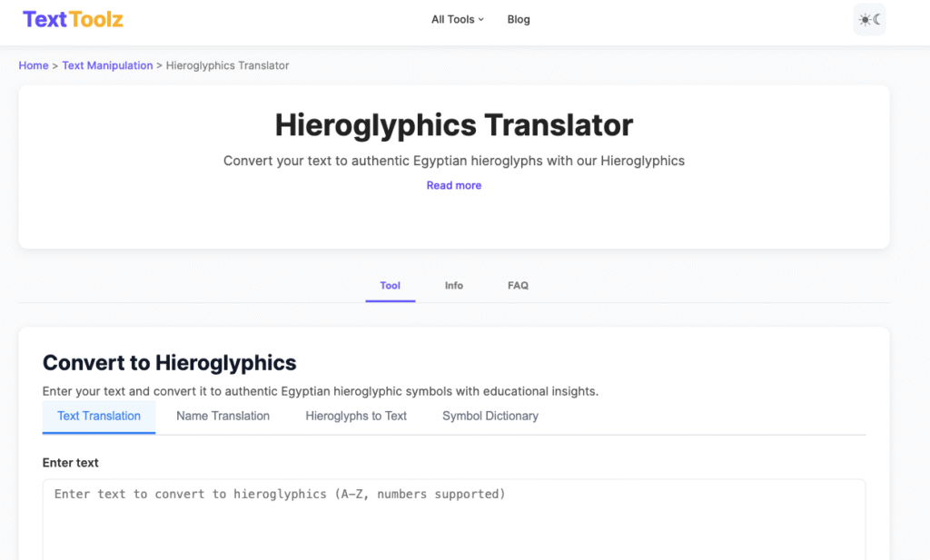Expand the All Tools chevron arrow
The image size is (930, 560).
pos(480,20)
